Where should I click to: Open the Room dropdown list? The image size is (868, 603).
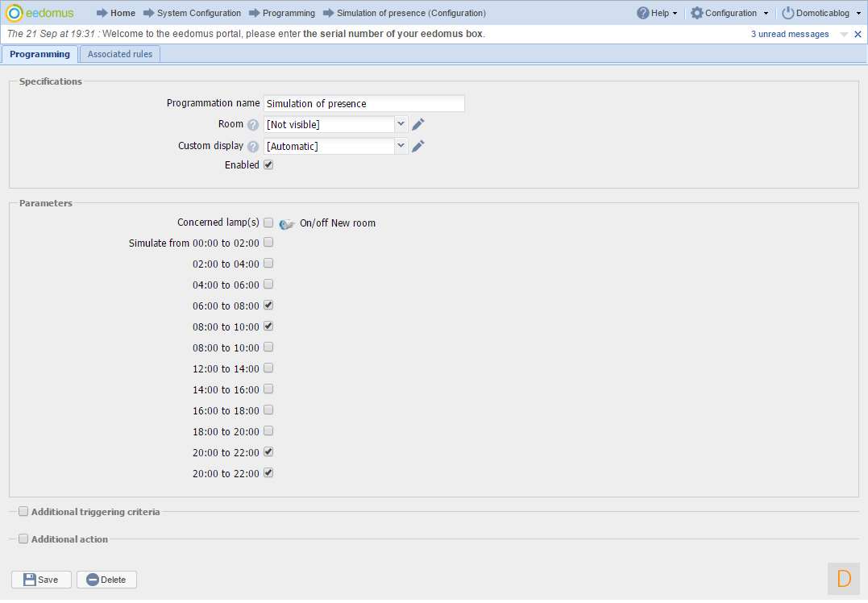point(401,124)
